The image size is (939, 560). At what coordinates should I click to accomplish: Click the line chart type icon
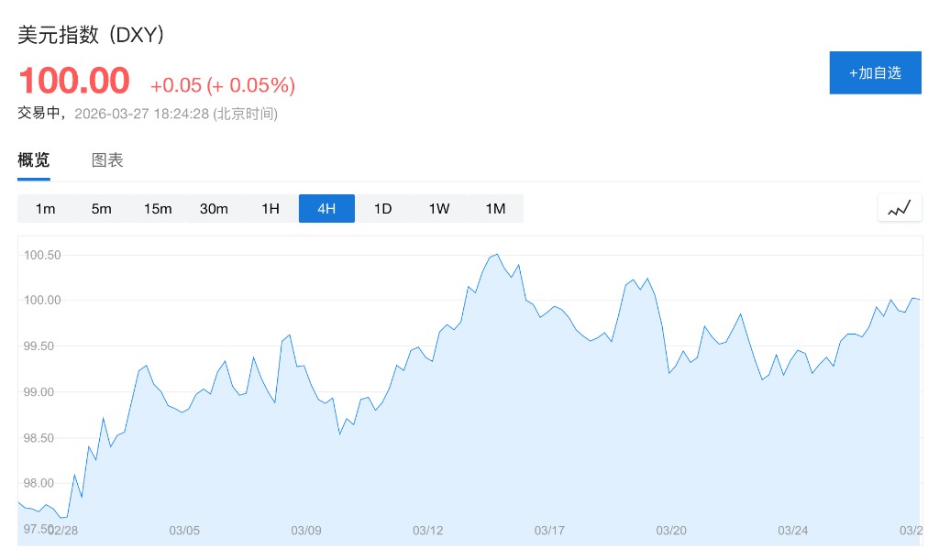click(x=899, y=208)
